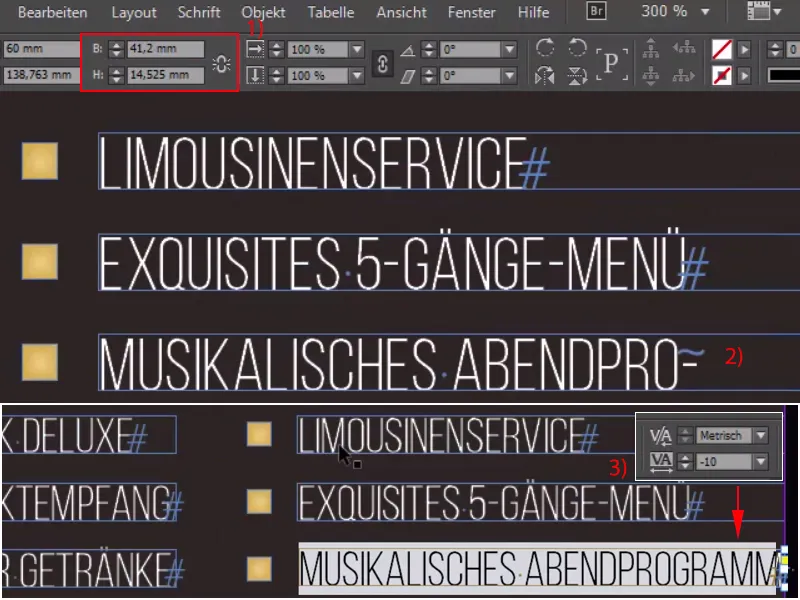
Task: Flip selection horizontally
Action: coord(545,76)
